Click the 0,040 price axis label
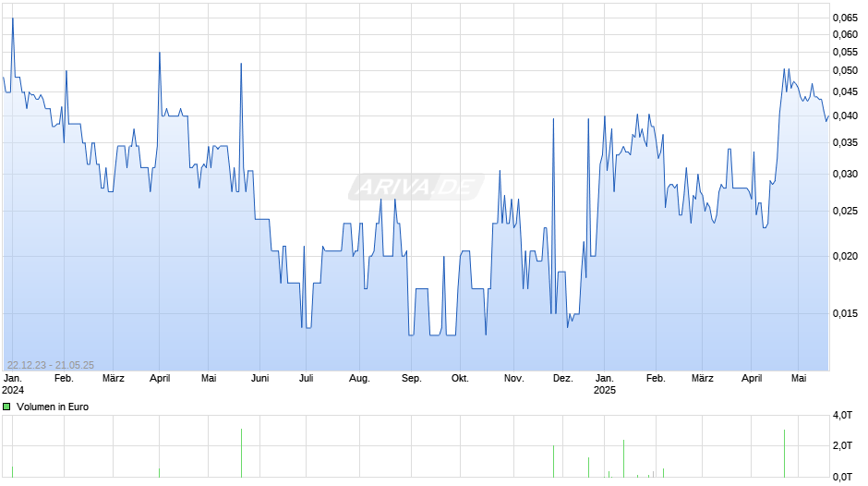This screenshot has height=486, width=868. click(x=845, y=115)
